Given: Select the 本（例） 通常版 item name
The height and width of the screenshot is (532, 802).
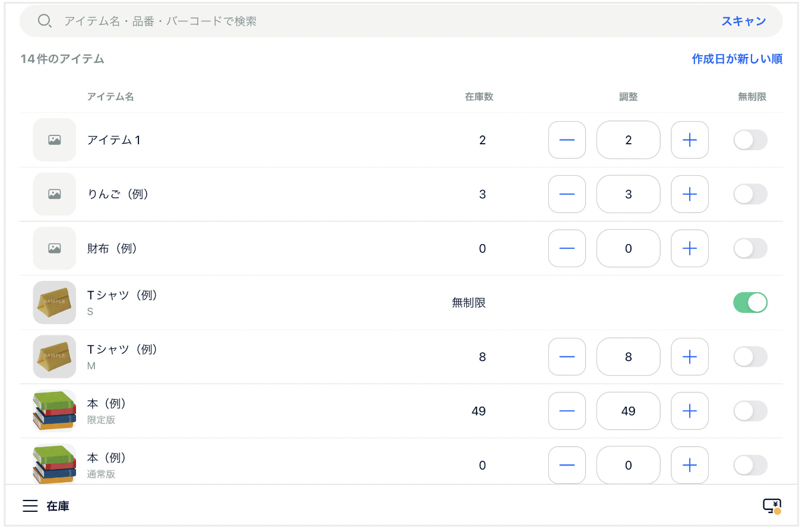Looking at the screenshot, I should point(107,458).
